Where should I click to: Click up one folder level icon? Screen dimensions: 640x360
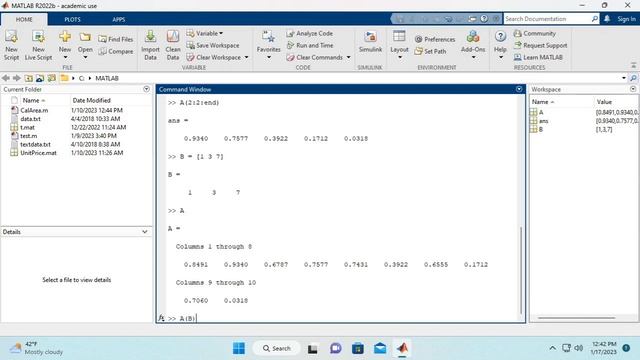tap(29, 78)
